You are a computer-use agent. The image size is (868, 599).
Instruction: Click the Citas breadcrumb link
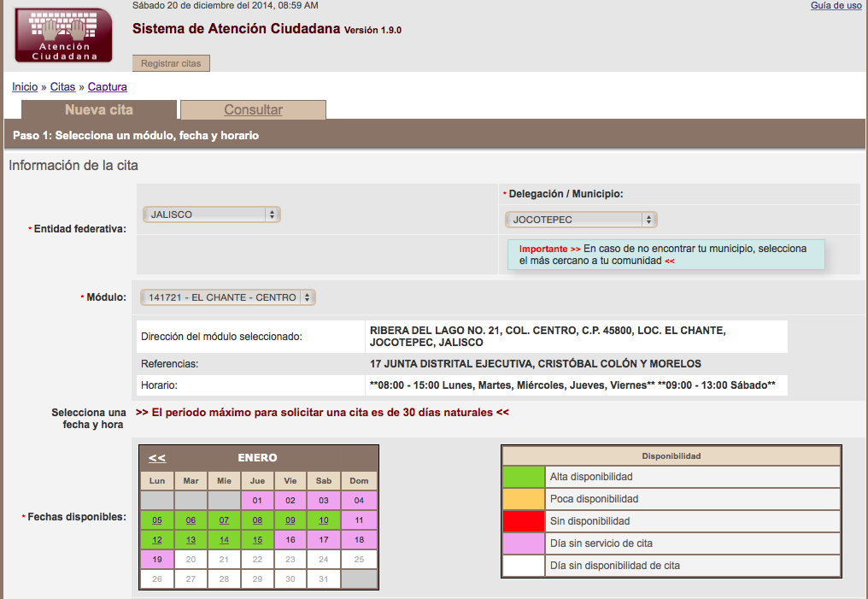(x=62, y=86)
